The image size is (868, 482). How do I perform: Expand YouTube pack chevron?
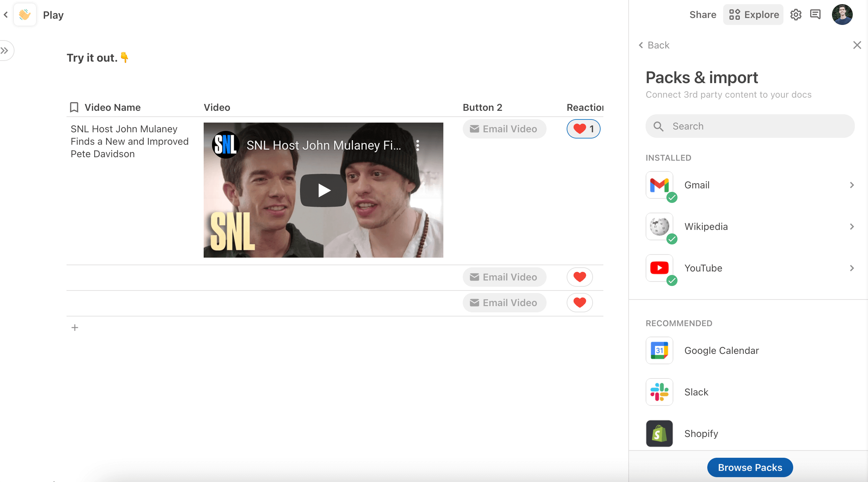point(852,268)
